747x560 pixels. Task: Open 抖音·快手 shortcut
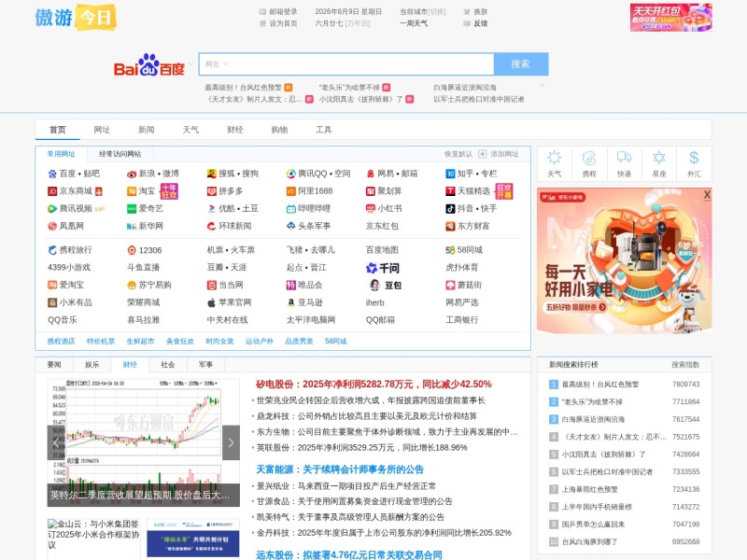click(x=472, y=208)
